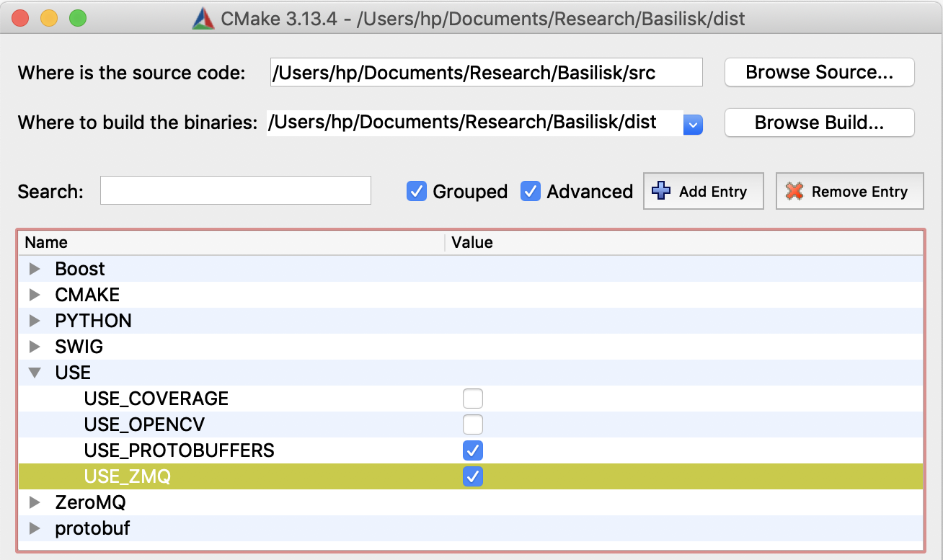Viewport: 943px width, 560px height.
Task: Uncheck the USE_PROTOBUFFERS option
Action: (473, 450)
